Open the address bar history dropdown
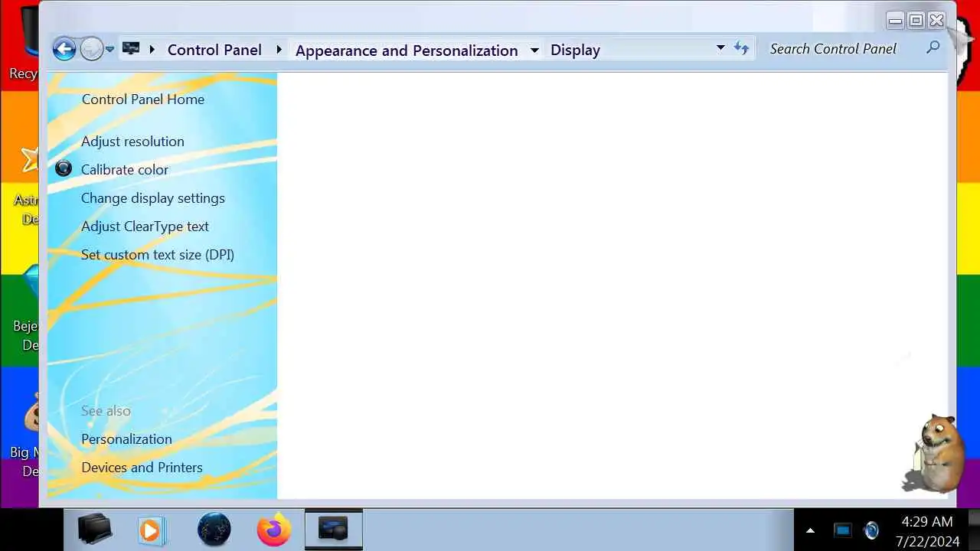Image resolution: width=980 pixels, height=551 pixels. (x=720, y=48)
